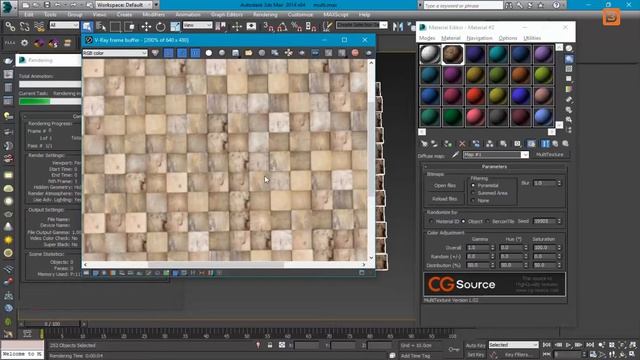Click the Blur spinner arrows
The height and width of the screenshot is (360, 640).
[560, 183]
